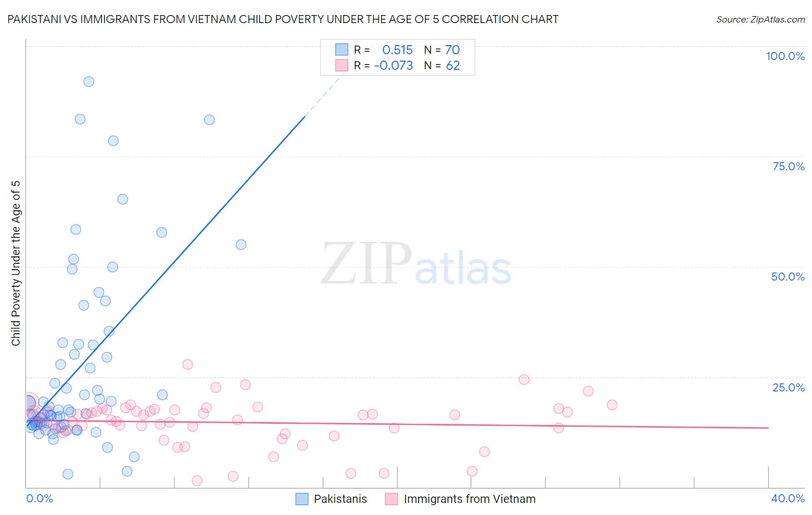Screen dimensions: 812x515
Task: Click the N = 70 sample count value
Action: point(442,50)
